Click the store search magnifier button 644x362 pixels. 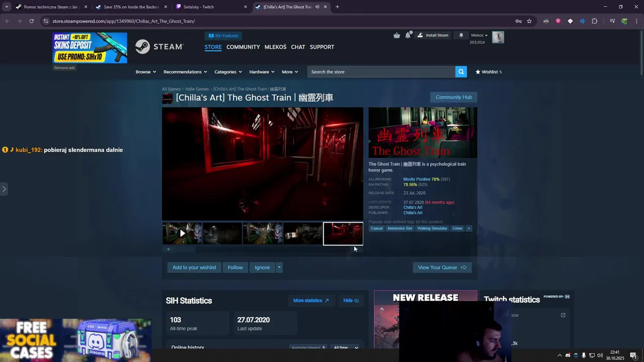pos(461,72)
